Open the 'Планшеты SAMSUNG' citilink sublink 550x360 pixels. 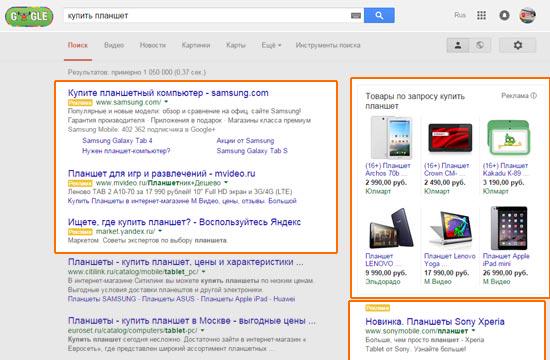(x=102, y=299)
